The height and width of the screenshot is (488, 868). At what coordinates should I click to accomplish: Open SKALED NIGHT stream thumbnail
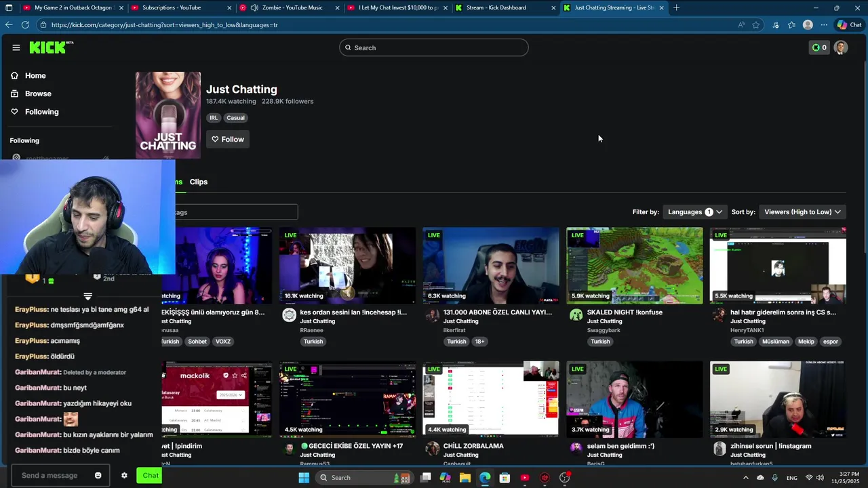(634, 266)
